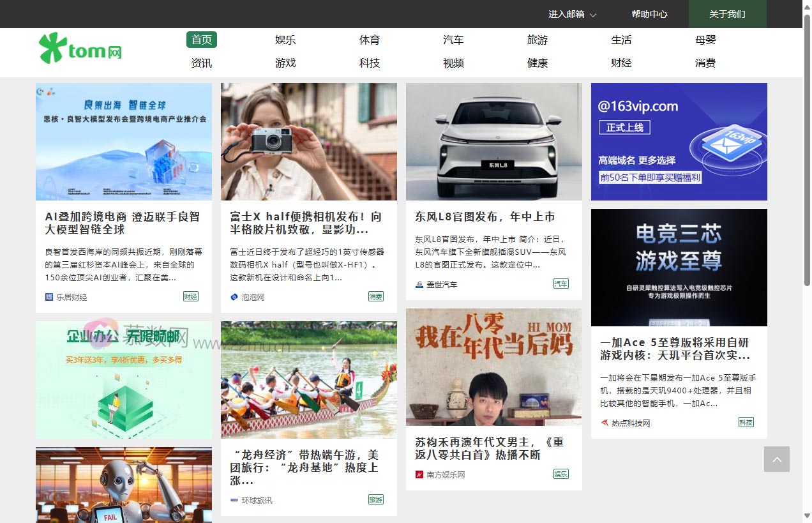812x523 pixels.
Task: Click the 关于我们 button
Action: (x=727, y=14)
